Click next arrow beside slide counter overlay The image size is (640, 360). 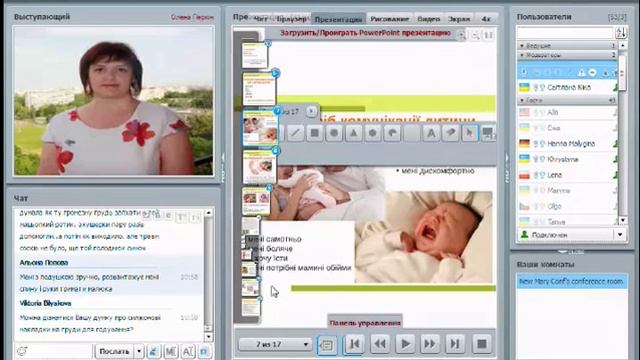(x=311, y=111)
